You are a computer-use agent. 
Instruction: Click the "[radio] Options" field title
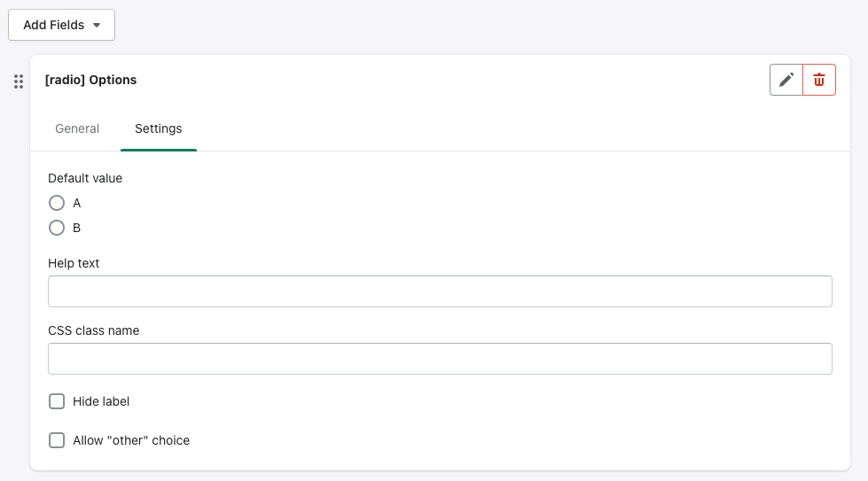pyautogui.click(x=91, y=80)
